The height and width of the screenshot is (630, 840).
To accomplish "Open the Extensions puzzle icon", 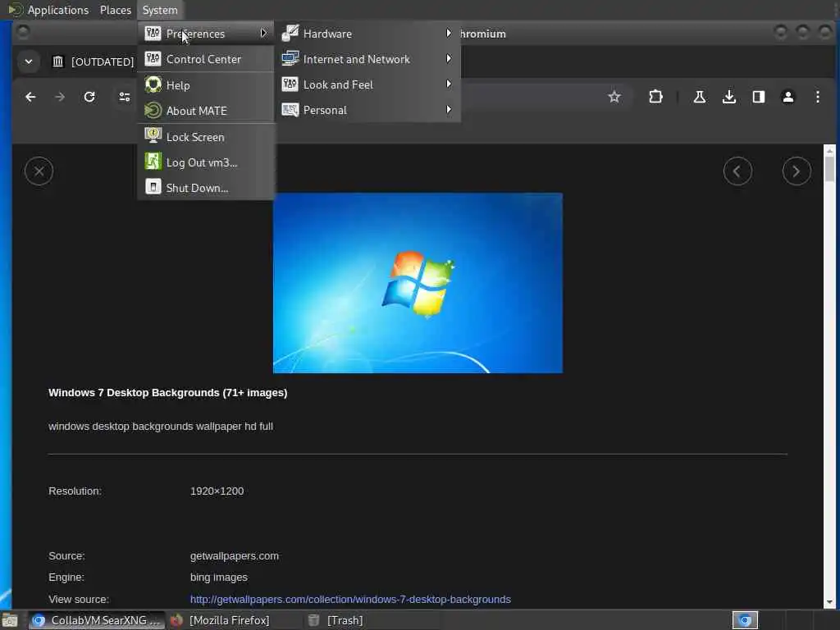I will coord(655,97).
